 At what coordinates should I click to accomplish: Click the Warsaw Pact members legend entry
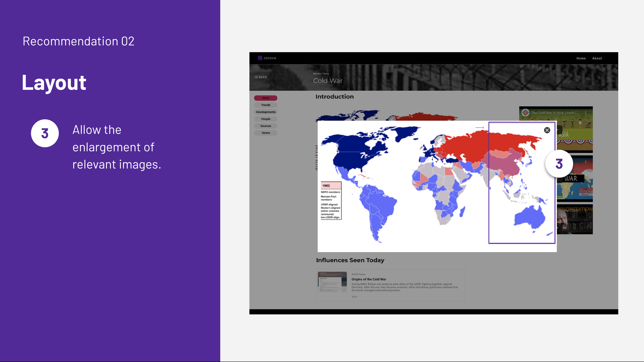329,198
